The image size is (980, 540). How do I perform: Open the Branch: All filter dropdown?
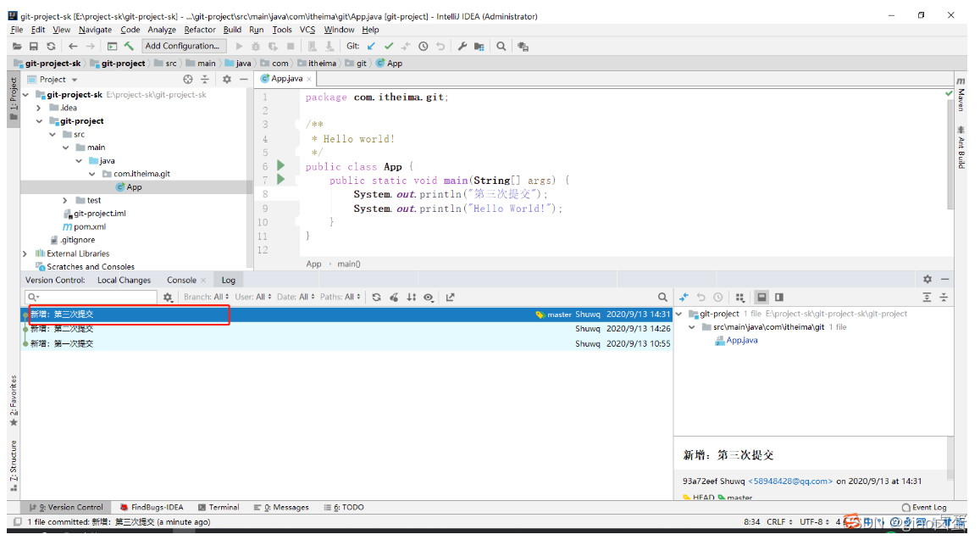(x=207, y=298)
